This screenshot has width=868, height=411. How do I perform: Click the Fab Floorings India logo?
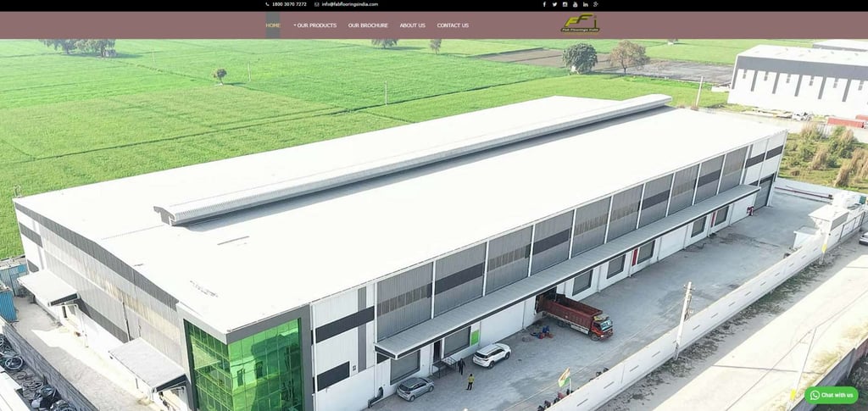click(580, 25)
